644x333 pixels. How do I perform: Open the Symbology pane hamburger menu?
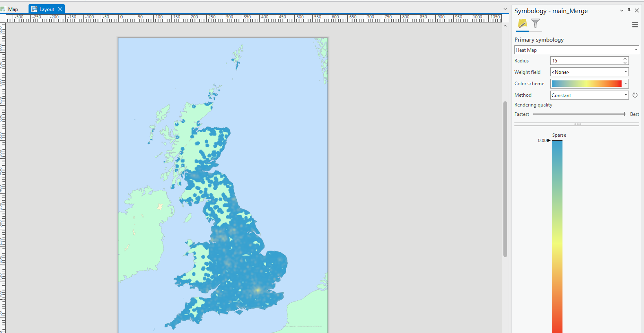[x=635, y=25]
